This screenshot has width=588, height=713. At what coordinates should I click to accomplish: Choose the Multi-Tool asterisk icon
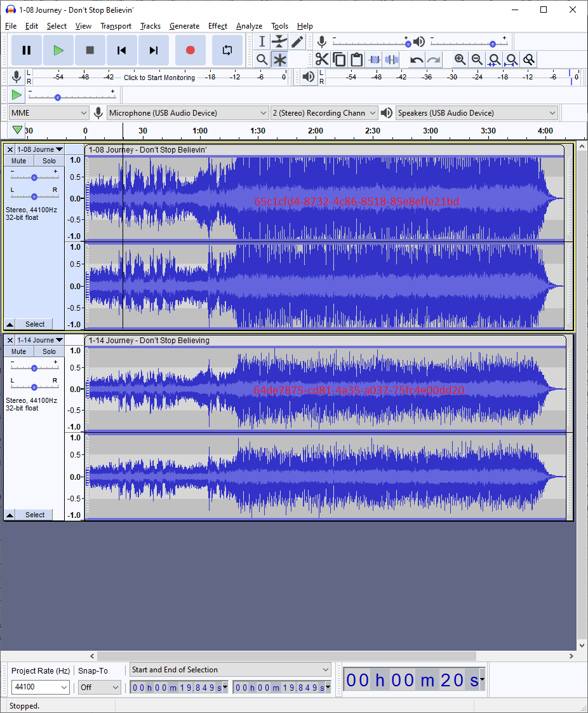tap(279, 60)
